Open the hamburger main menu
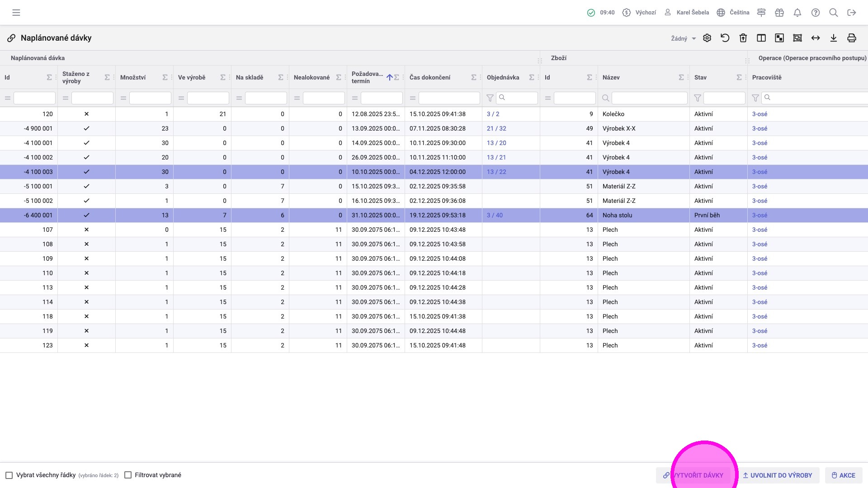 [x=16, y=13]
